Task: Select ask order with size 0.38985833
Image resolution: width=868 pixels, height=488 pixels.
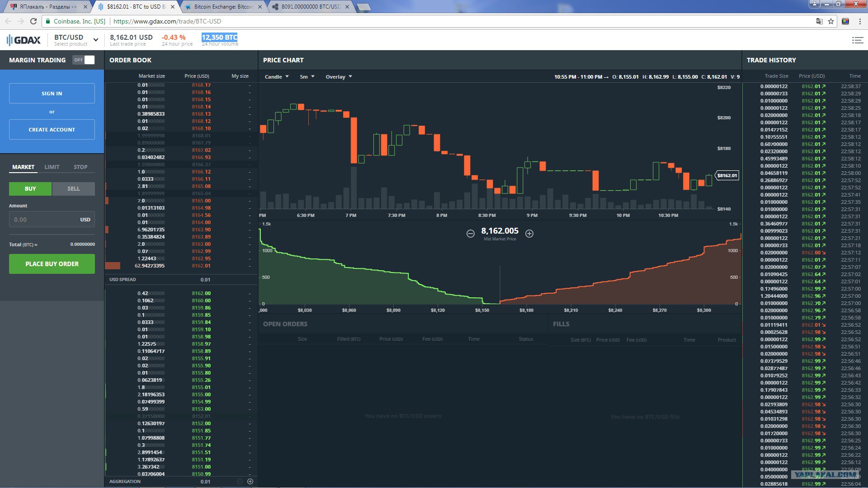Action: [x=151, y=114]
